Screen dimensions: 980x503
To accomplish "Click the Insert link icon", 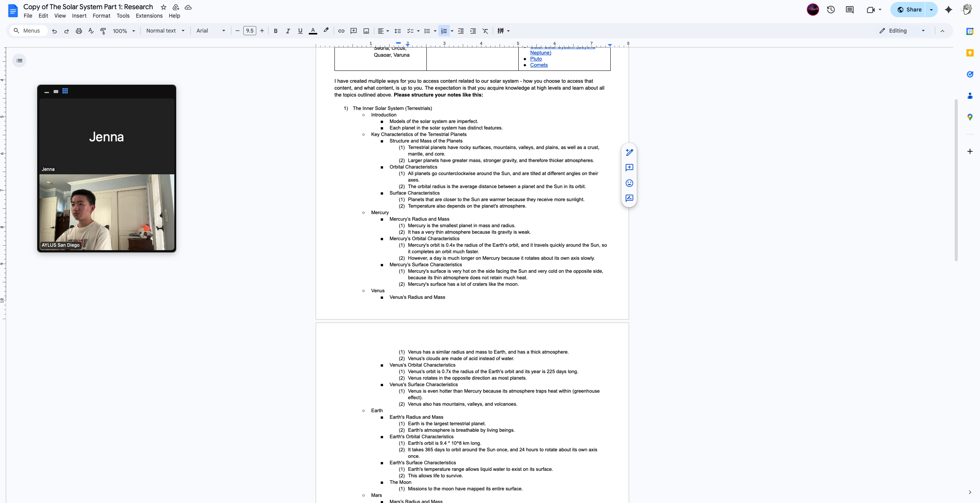I will [341, 31].
